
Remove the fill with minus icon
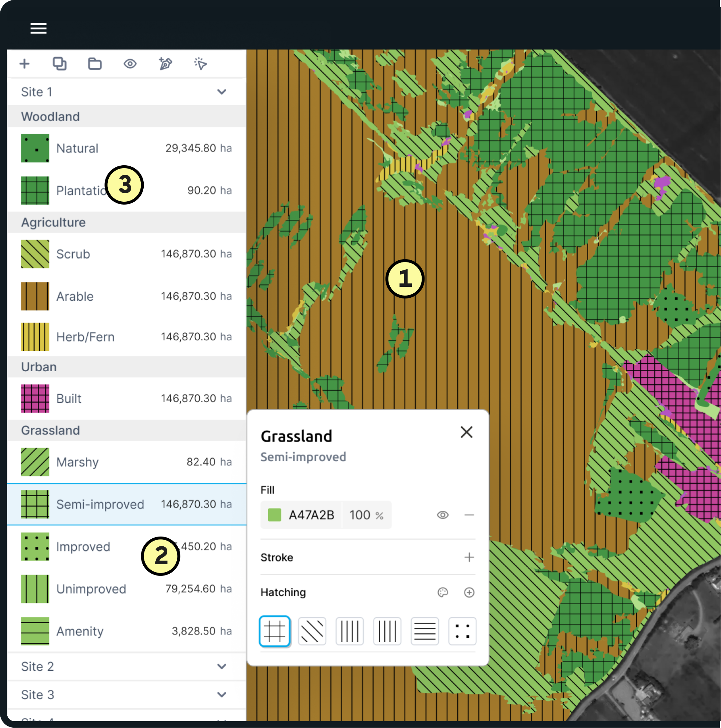[x=469, y=515]
